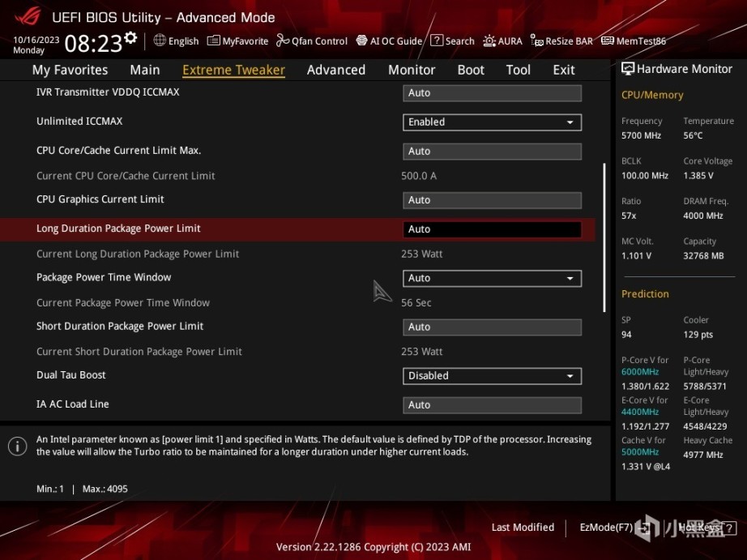Launch MemTest86 icon
This screenshot has width=747, height=560.
[x=608, y=41]
